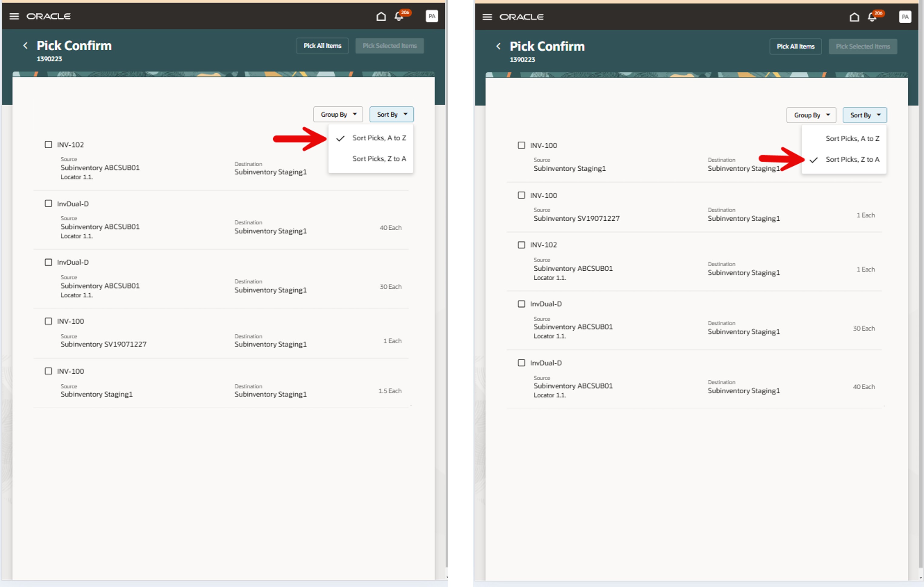Open notifications with 206 alerts
Image resolution: width=924 pixels, height=587 pixels.
pos(398,16)
